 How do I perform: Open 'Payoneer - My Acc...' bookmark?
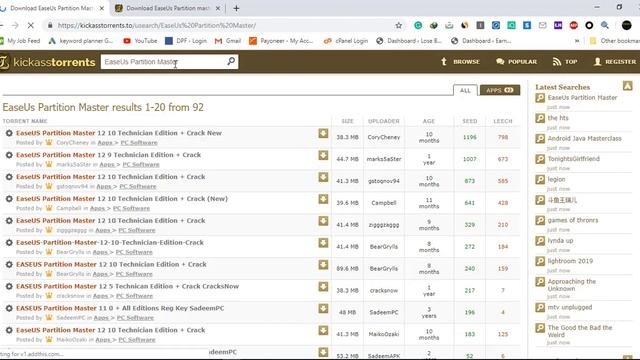click(281, 41)
